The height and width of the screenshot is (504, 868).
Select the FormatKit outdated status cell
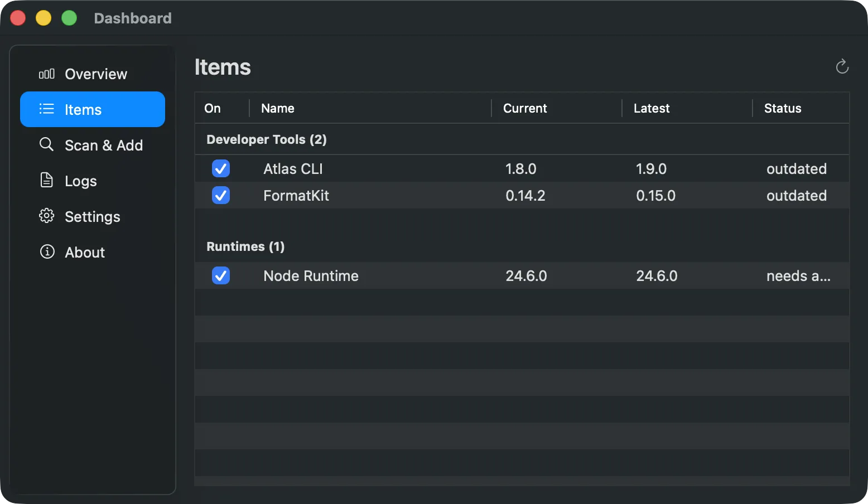[797, 196]
